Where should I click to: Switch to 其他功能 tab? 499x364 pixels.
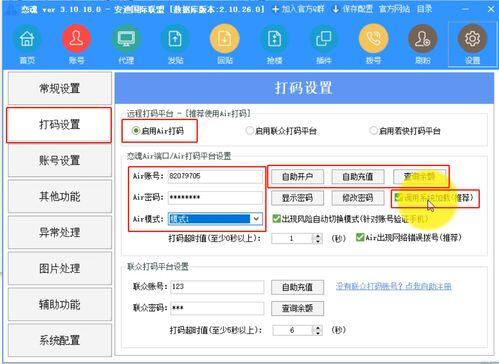(60, 196)
